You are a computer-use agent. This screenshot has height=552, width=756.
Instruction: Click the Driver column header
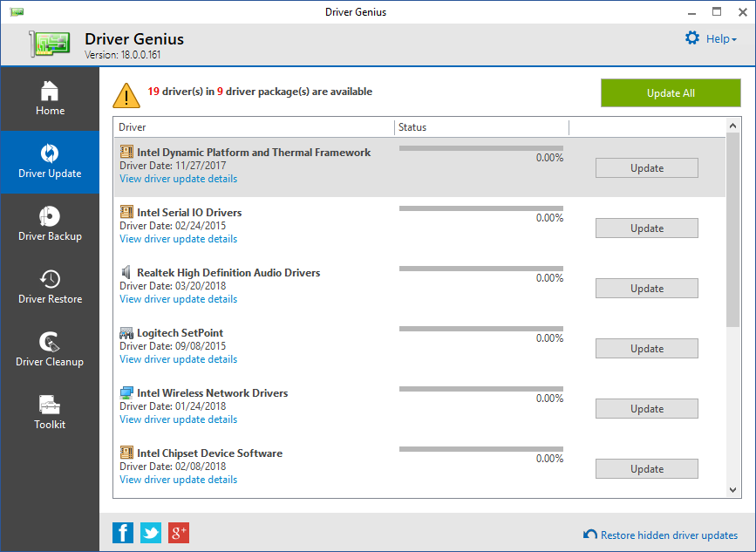pos(254,127)
